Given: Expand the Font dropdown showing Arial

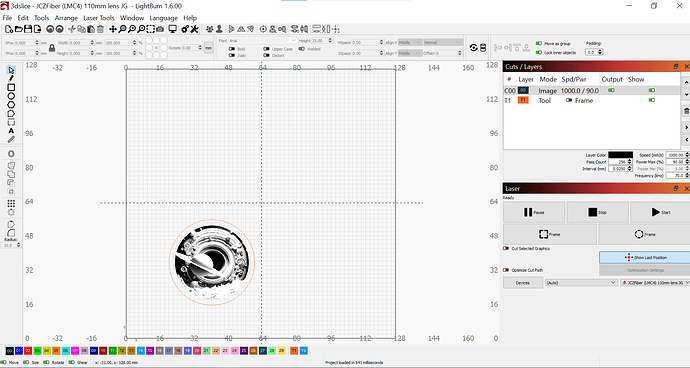Looking at the screenshot, I should click(263, 40).
